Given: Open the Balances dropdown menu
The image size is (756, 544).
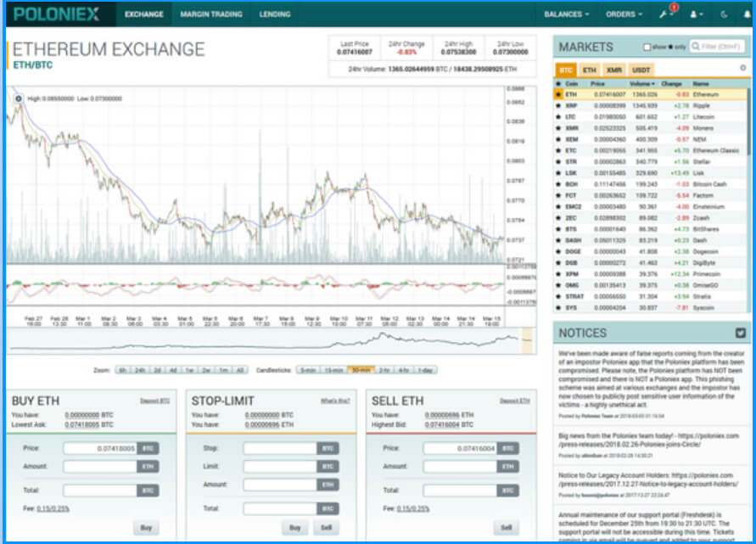Looking at the screenshot, I should 567,14.
